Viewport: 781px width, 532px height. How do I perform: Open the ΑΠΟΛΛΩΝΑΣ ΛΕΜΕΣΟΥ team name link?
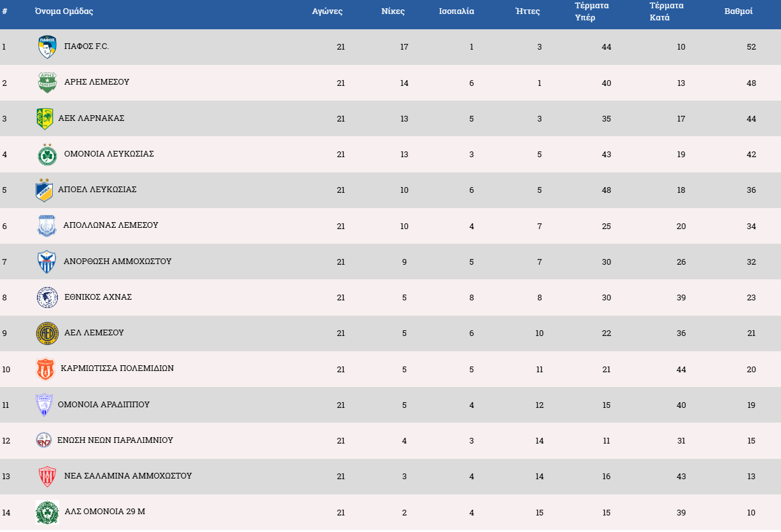coord(111,225)
